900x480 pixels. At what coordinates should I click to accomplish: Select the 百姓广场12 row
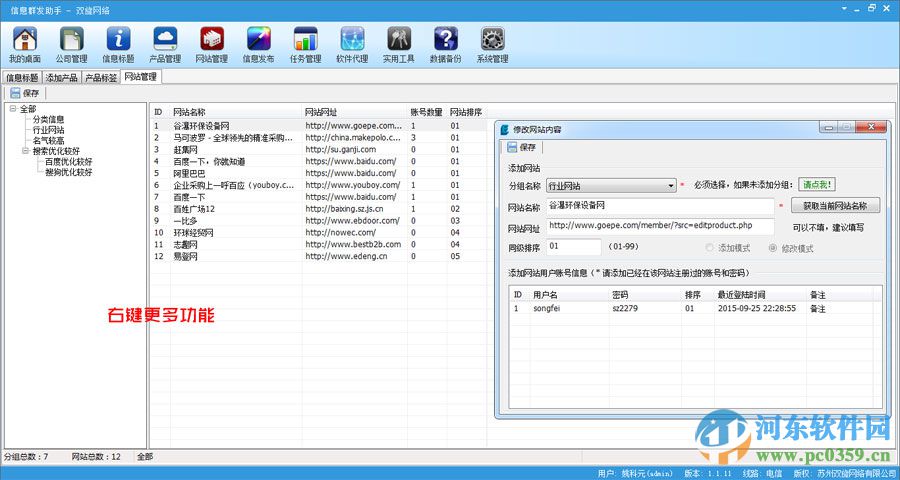(318, 209)
